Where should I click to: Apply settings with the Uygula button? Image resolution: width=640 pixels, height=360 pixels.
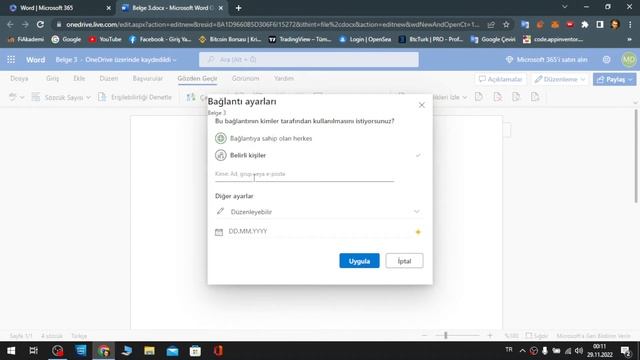[x=359, y=261]
